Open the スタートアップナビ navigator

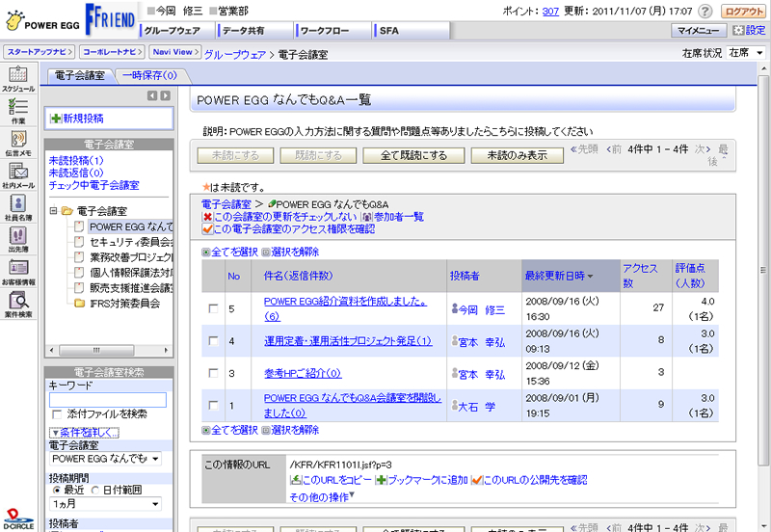click(39, 52)
